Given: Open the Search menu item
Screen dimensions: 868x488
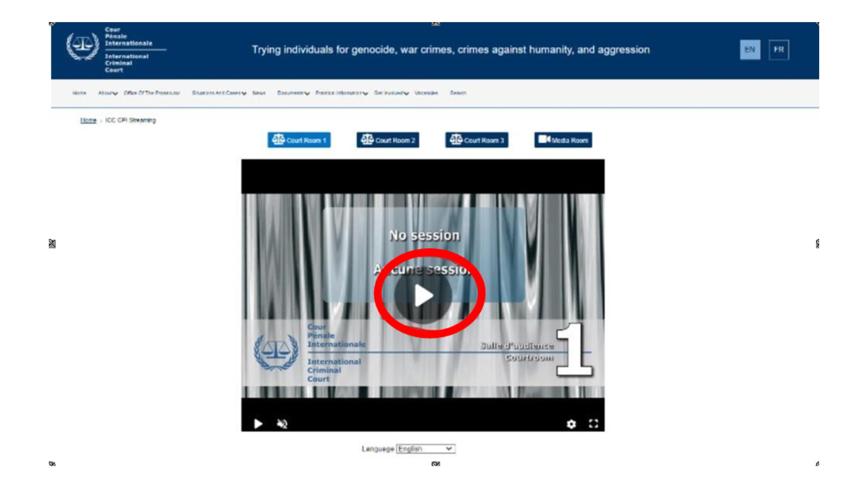Looking at the screenshot, I should pyautogui.click(x=458, y=93).
